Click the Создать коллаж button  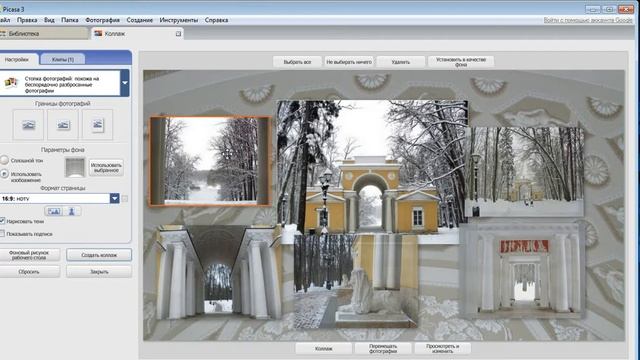point(99,255)
